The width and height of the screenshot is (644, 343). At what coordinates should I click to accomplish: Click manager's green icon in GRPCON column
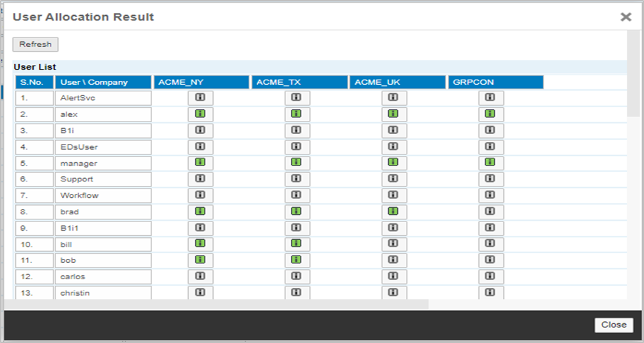point(490,162)
